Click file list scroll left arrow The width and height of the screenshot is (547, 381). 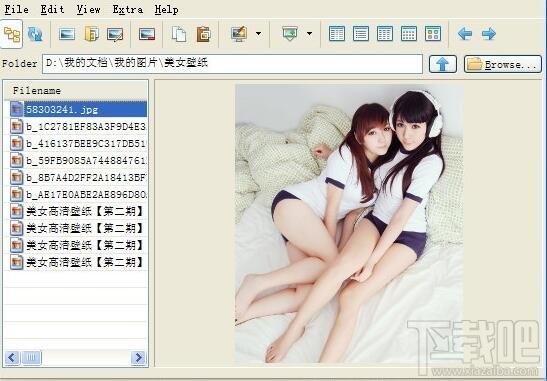pyautogui.click(x=12, y=358)
